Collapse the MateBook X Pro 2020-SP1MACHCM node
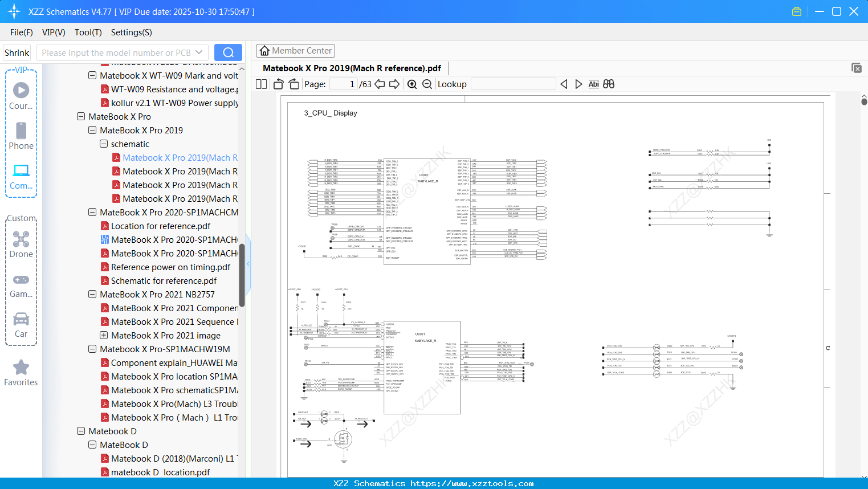The image size is (868, 489). click(92, 212)
